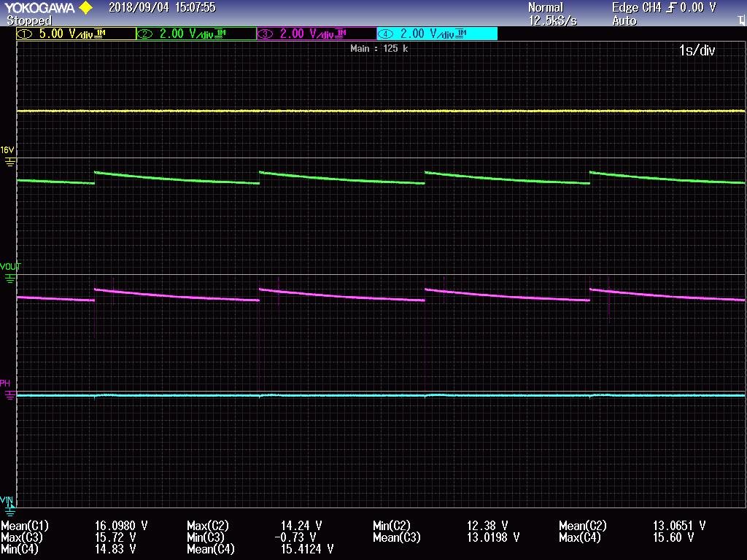
Task: Click the Auto trigger mode label
Action: click(x=624, y=20)
